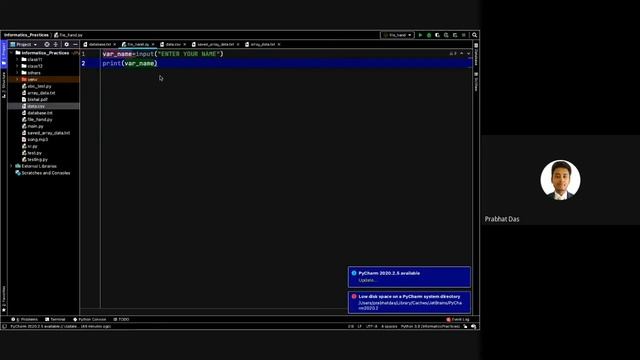This screenshot has height=360, width=640.
Task: Expand the venv folder
Action: [18, 80]
